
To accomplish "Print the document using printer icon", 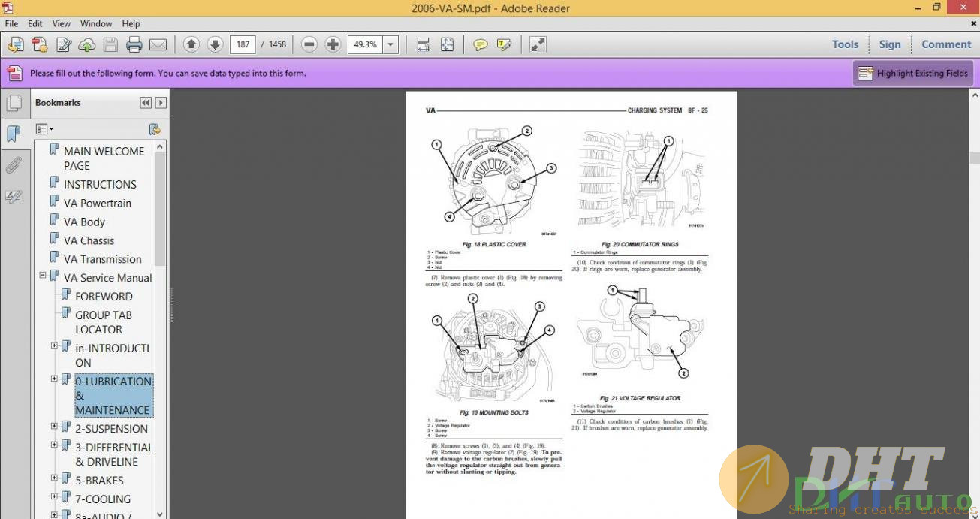I will (x=134, y=44).
